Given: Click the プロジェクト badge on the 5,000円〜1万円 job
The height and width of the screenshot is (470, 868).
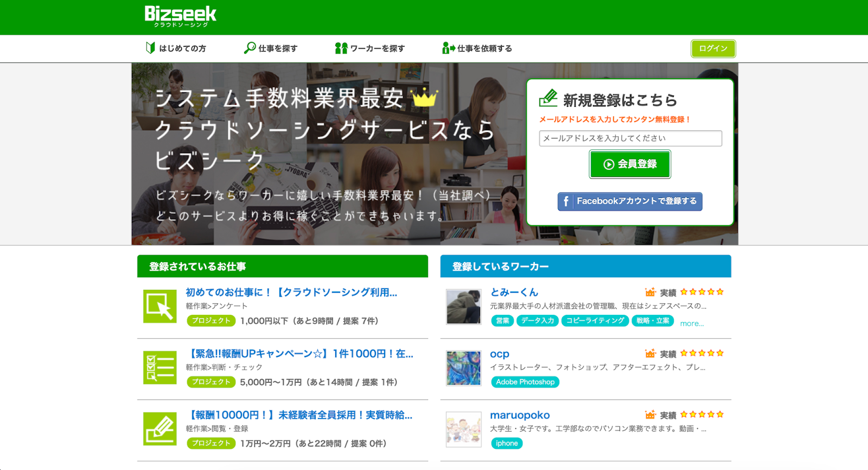Looking at the screenshot, I should (x=211, y=382).
